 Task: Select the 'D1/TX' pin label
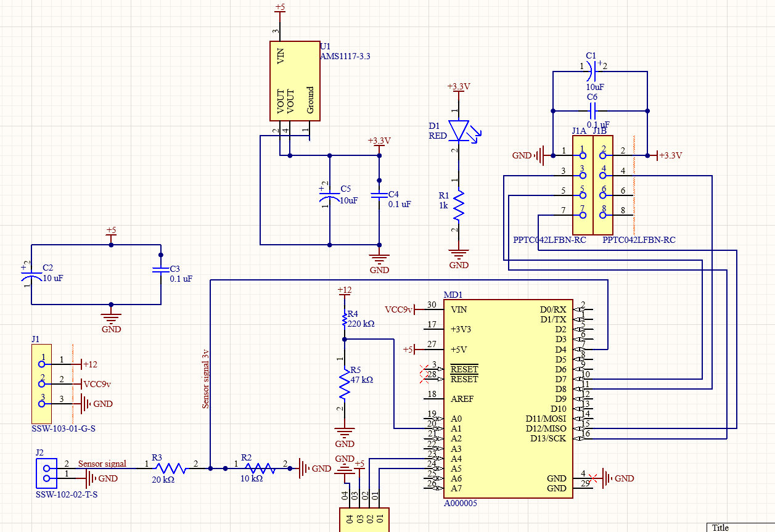[553, 319]
